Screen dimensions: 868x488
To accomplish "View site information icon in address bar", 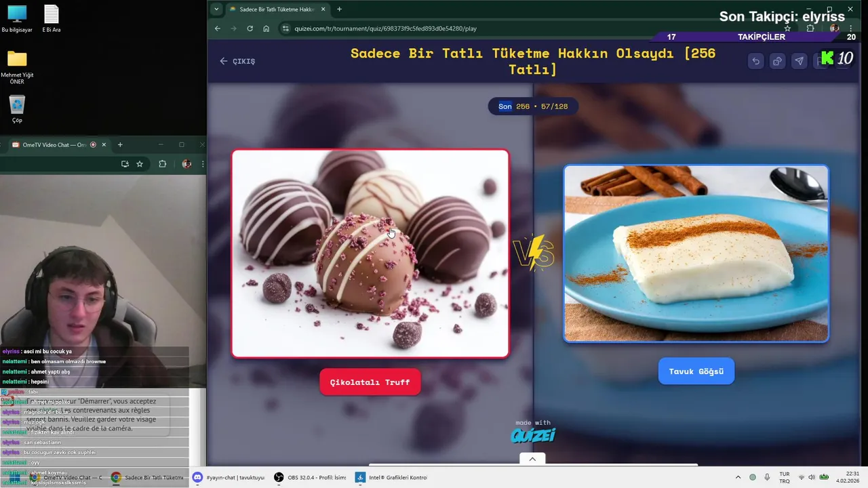I will coord(285,28).
